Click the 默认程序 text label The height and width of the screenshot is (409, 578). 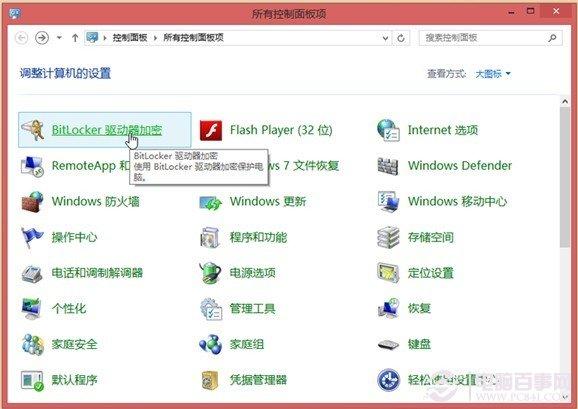tap(74, 380)
